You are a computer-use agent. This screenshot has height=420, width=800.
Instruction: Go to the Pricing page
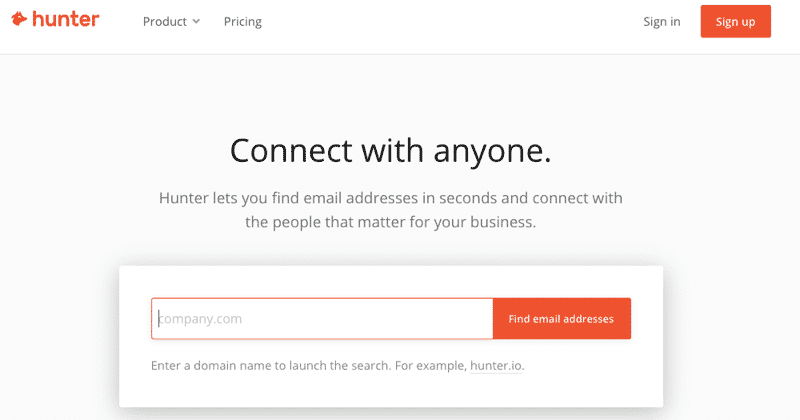point(243,21)
